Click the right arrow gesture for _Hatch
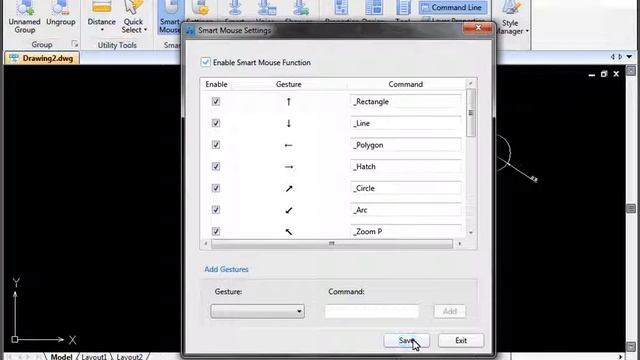This screenshot has height=360, width=640. coord(289,167)
